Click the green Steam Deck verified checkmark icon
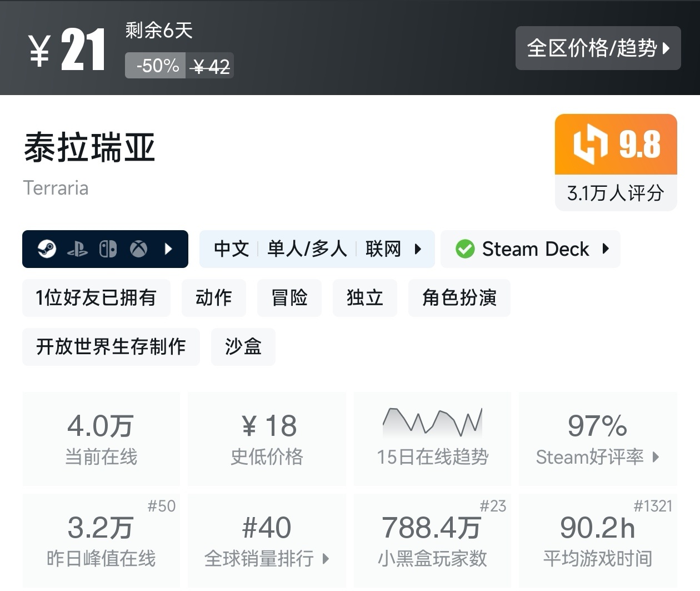Image resolution: width=700 pixels, height=591 pixels. point(466,249)
